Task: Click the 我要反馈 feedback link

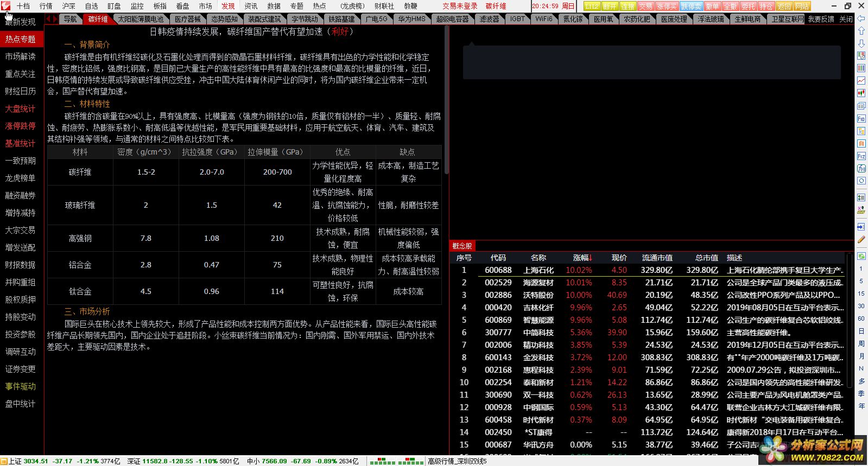Action: pyautogui.click(x=821, y=18)
